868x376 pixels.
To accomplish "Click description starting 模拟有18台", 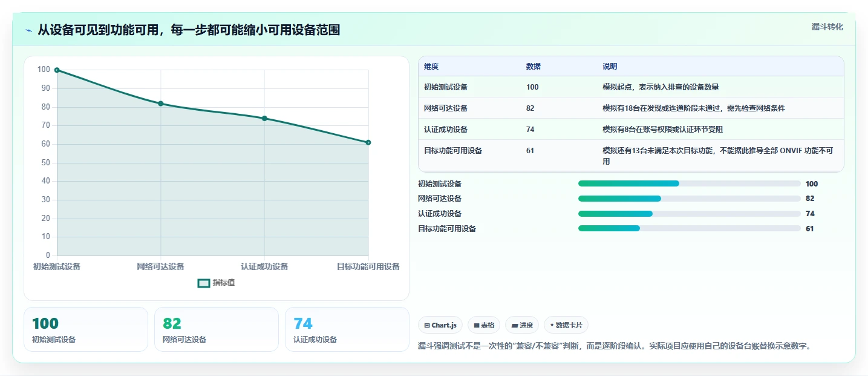I will pos(694,108).
